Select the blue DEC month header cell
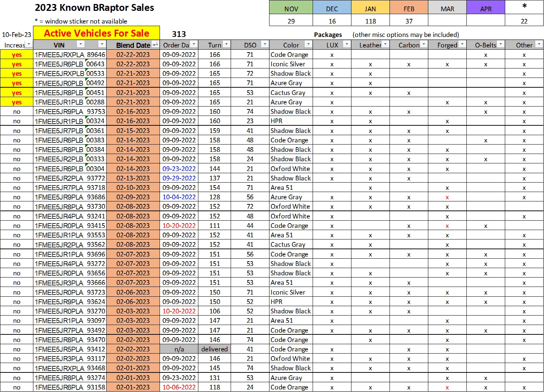The height and width of the screenshot is (392, 544). 332,8
